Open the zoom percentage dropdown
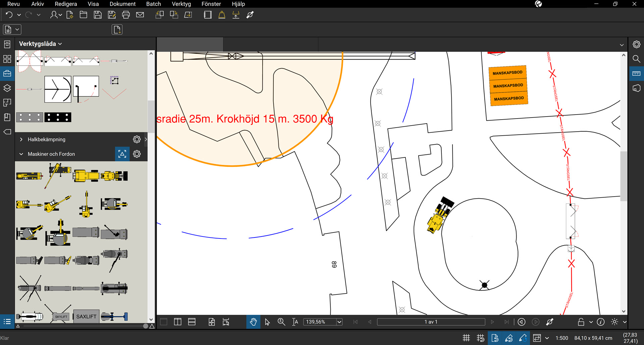Screen dimensions: 644x345 [x=339, y=322]
